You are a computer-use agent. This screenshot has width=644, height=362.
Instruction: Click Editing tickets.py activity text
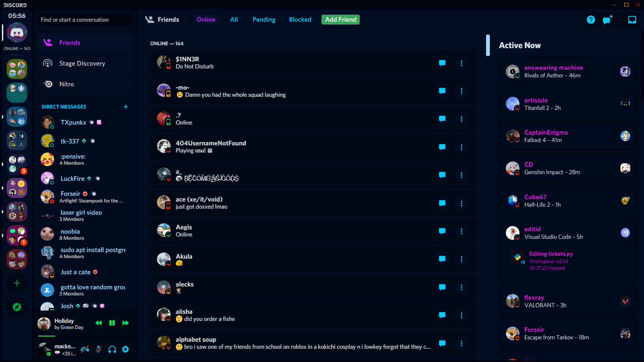(x=551, y=254)
